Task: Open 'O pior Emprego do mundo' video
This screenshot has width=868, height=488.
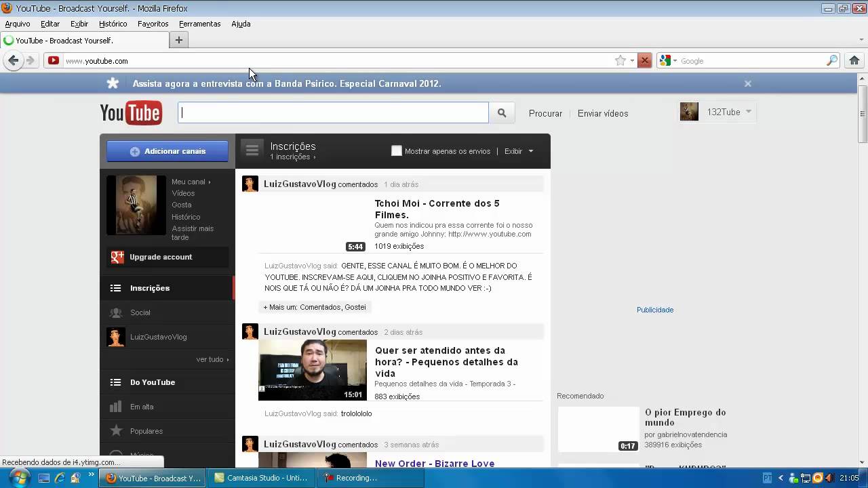Action: click(685, 418)
